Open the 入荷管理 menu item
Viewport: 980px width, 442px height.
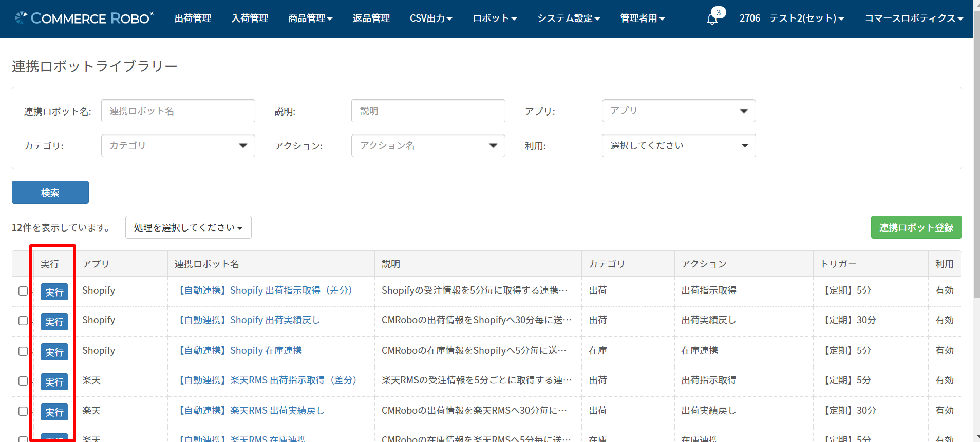(250, 18)
